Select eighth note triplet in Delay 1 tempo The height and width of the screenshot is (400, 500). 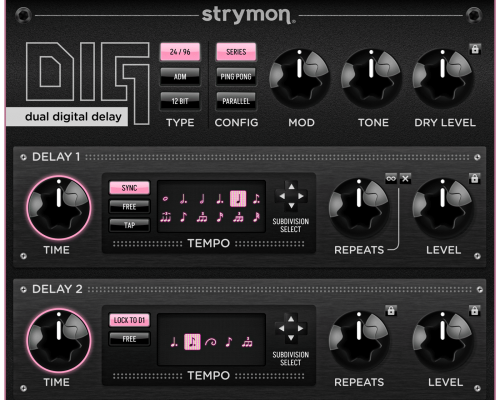pos(202,217)
